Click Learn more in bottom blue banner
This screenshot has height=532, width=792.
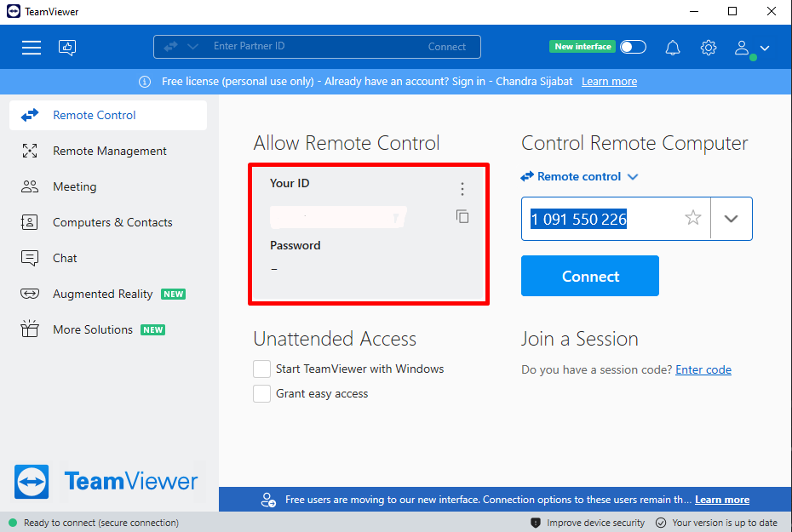(722, 500)
